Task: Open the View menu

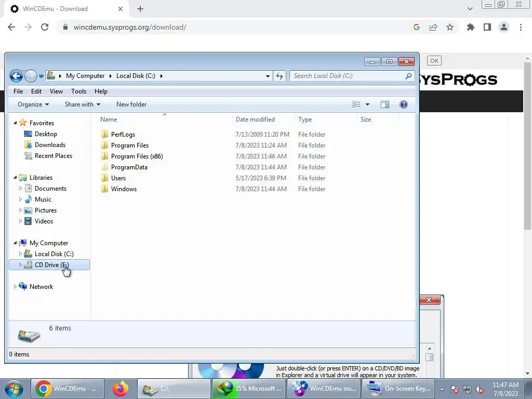Action: click(x=56, y=91)
